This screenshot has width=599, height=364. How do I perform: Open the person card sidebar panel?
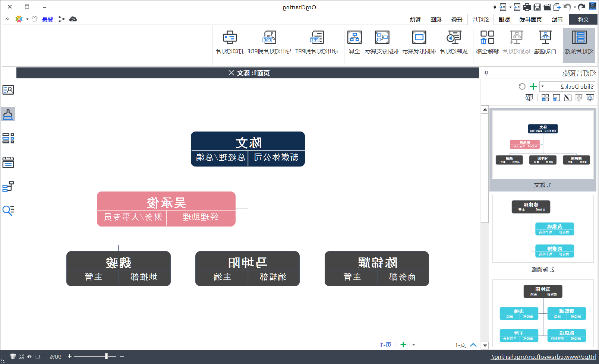[x=8, y=90]
